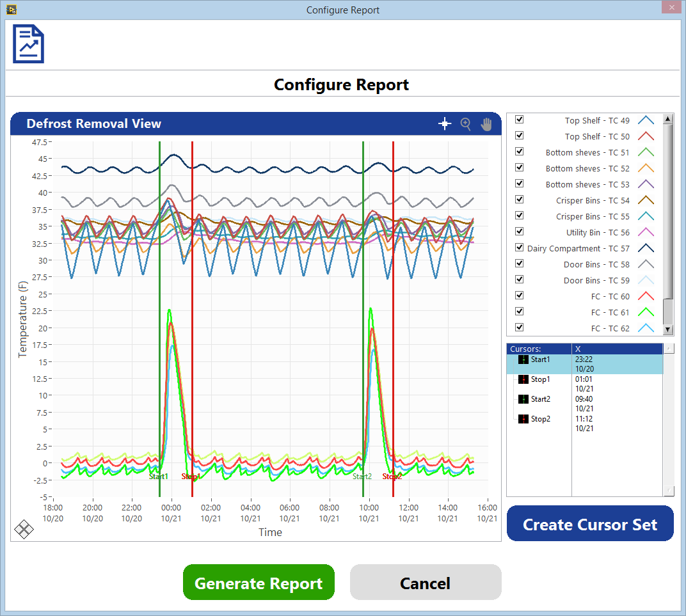This screenshot has width=686, height=616.
Task: Click the Door Bins TC 59 line swatch
Action: point(646,280)
